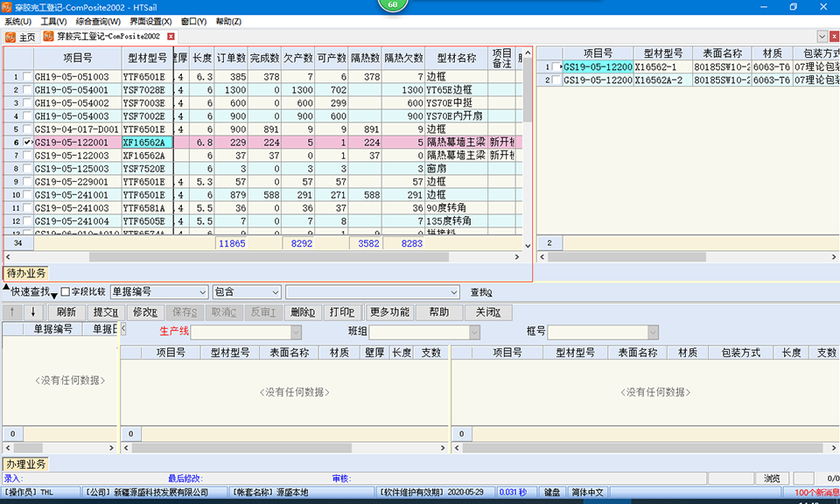The image size is (840, 504).
Task: Click the 关闭X button
Action: tap(488, 312)
